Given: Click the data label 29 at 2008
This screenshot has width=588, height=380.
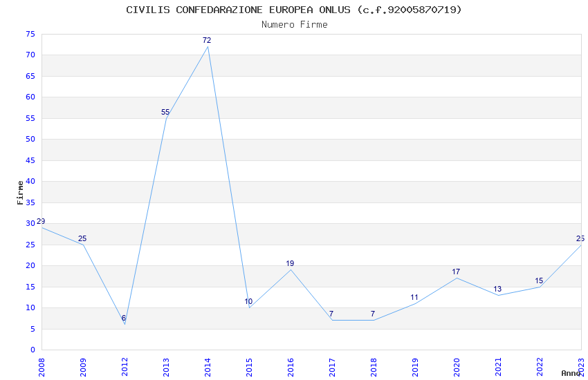Looking at the screenshot, I should tap(41, 222).
